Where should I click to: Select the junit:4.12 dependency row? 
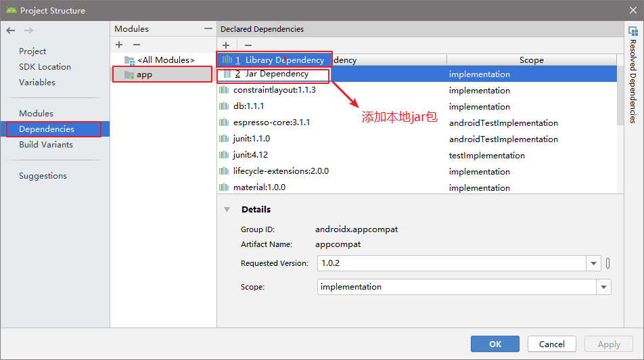point(417,156)
